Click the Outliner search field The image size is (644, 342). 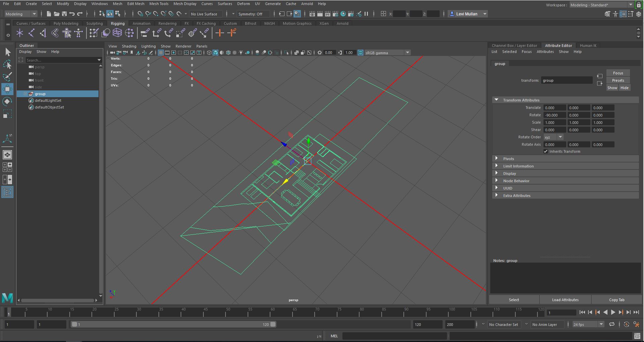click(x=63, y=60)
